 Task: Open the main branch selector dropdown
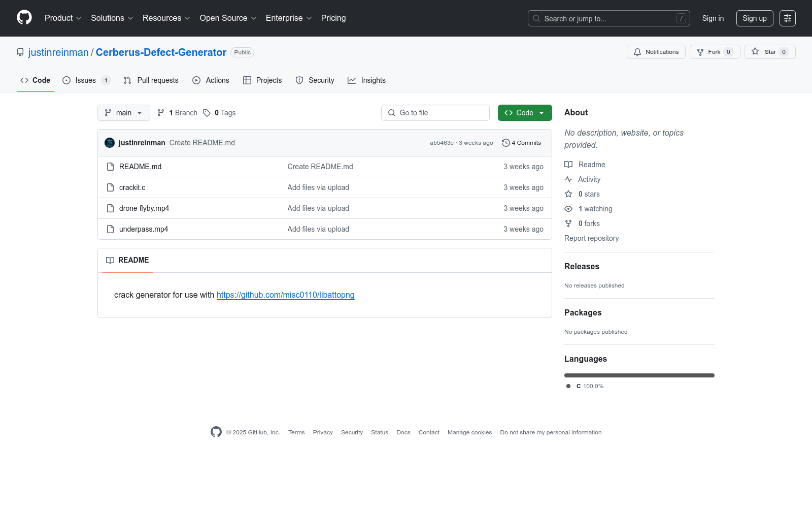pyautogui.click(x=124, y=113)
